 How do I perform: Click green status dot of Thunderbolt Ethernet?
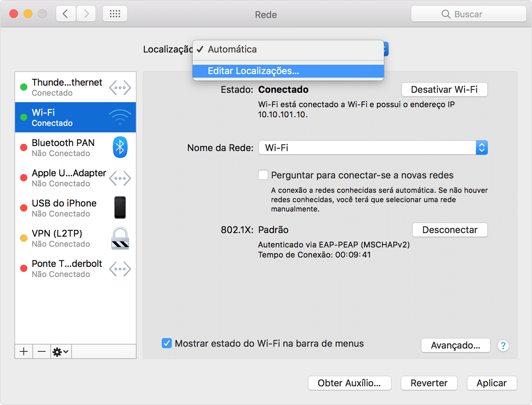coord(24,87)
